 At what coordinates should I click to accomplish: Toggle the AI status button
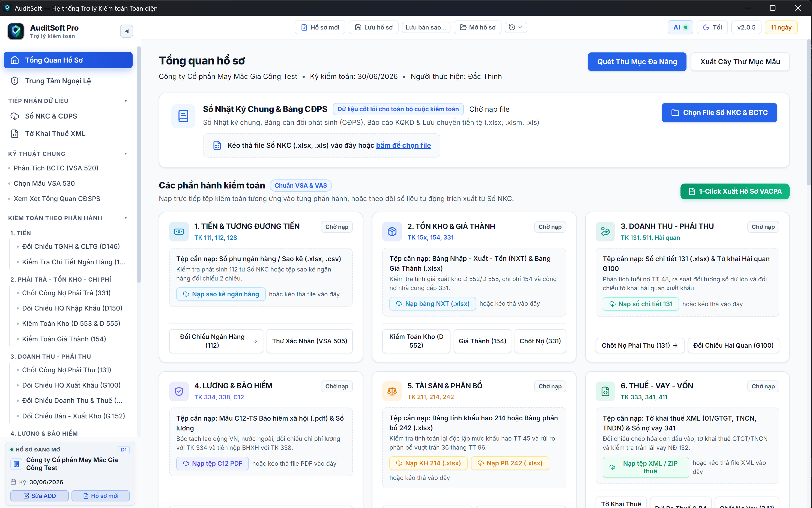(680, 28)
